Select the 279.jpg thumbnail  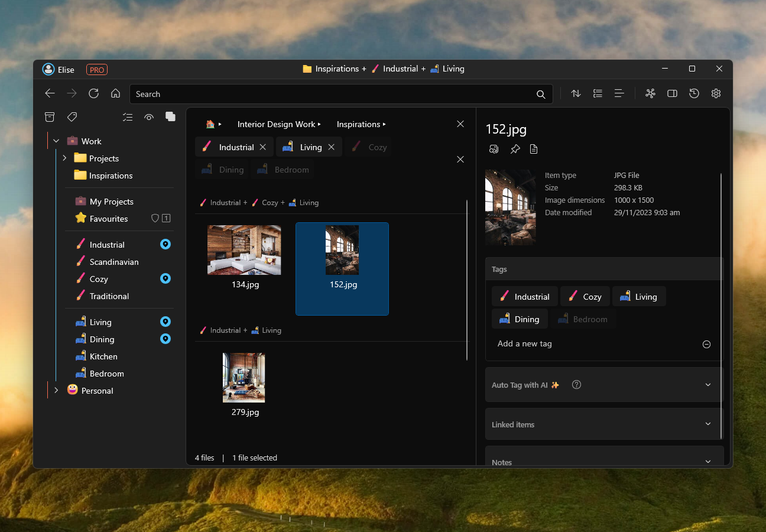(244, 378)
